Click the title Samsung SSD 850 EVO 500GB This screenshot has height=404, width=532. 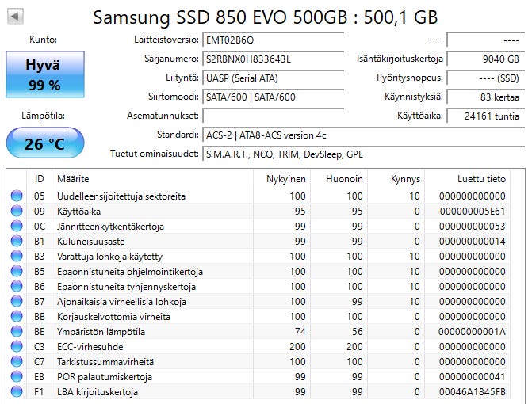(266, 17)
